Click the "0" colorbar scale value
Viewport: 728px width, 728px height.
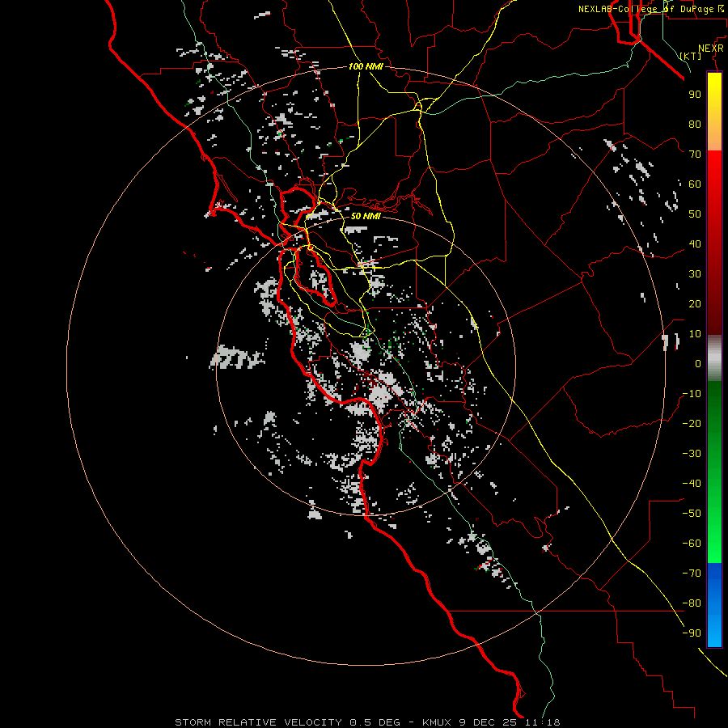click(698, 363)
